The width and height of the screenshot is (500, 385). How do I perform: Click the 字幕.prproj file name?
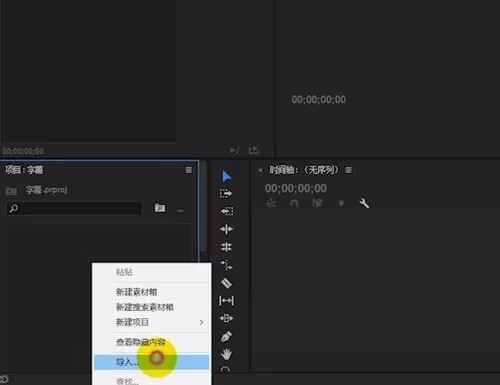[46, 190]
